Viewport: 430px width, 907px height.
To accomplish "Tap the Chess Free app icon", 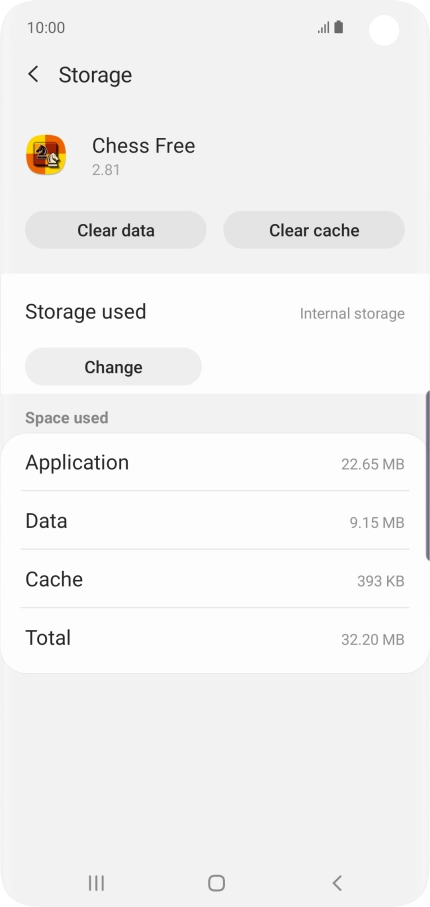I will point(46,154).
